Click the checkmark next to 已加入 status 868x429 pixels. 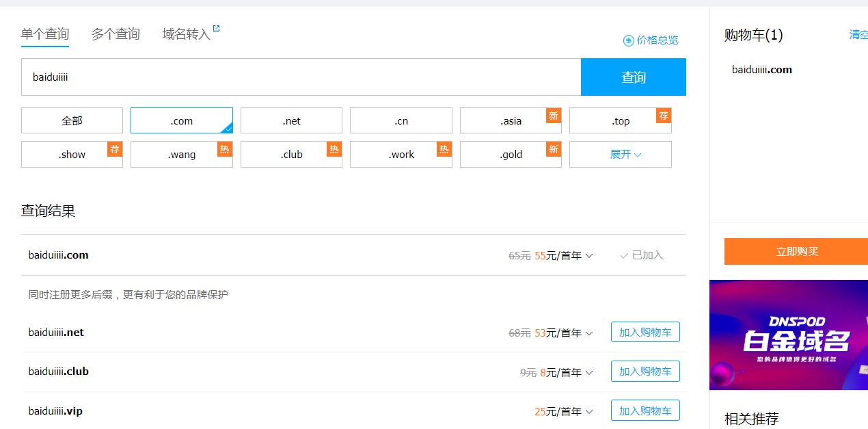(x=623, y=255)
